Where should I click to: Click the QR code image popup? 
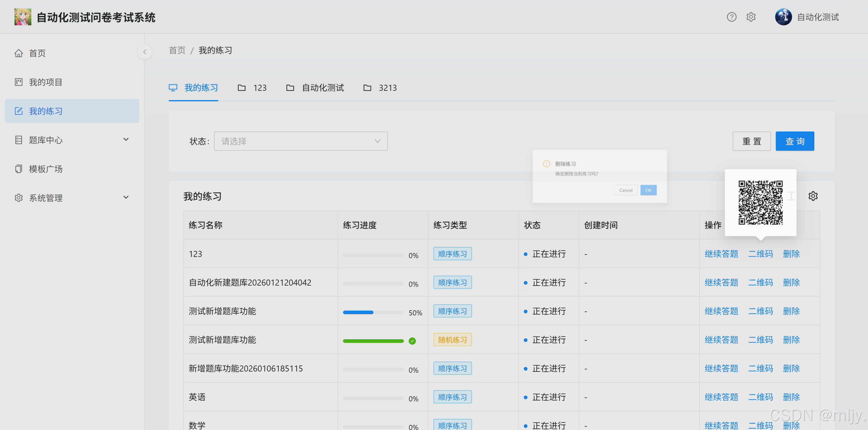coord(760,202)
